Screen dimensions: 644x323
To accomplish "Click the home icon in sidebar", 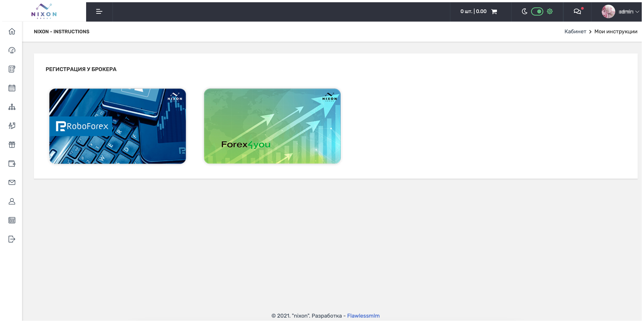I will (x=12, y=31).
